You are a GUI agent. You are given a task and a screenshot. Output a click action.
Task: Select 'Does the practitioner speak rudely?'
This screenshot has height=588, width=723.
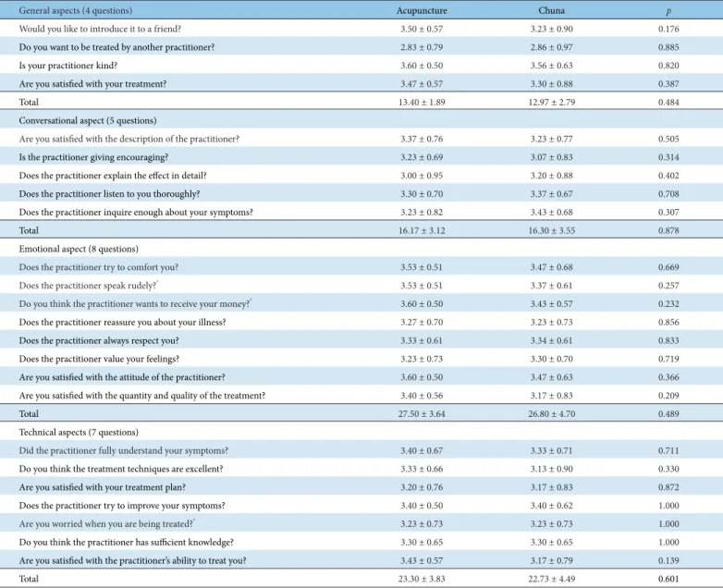coord(88,286)
